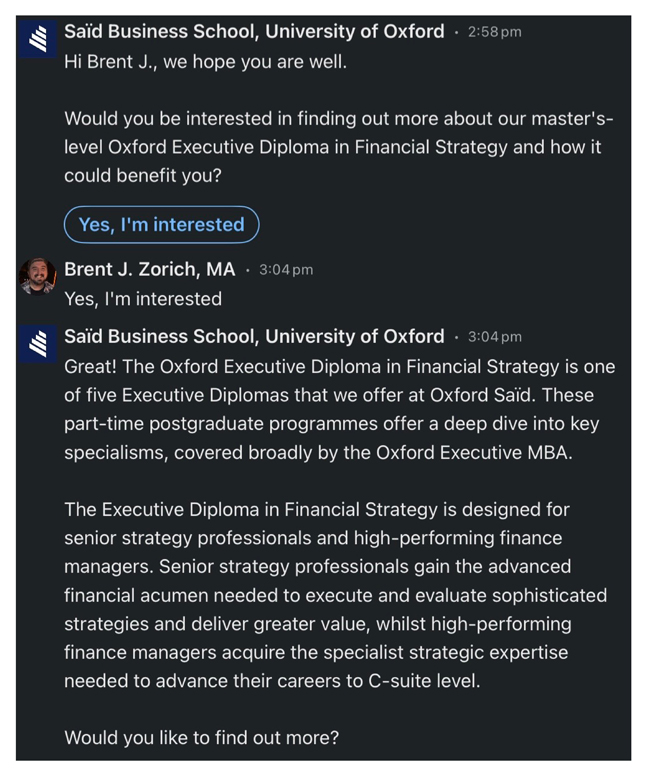Click the 3:04 pm timestamp beside Brent's name
Image resolution: width=650 pixels, height=780 pixels.
(x=286, y=270)
